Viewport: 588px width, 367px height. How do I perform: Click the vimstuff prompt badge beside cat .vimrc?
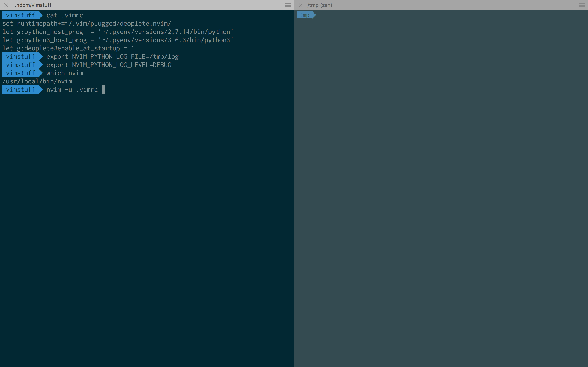[x=20, y=15]
